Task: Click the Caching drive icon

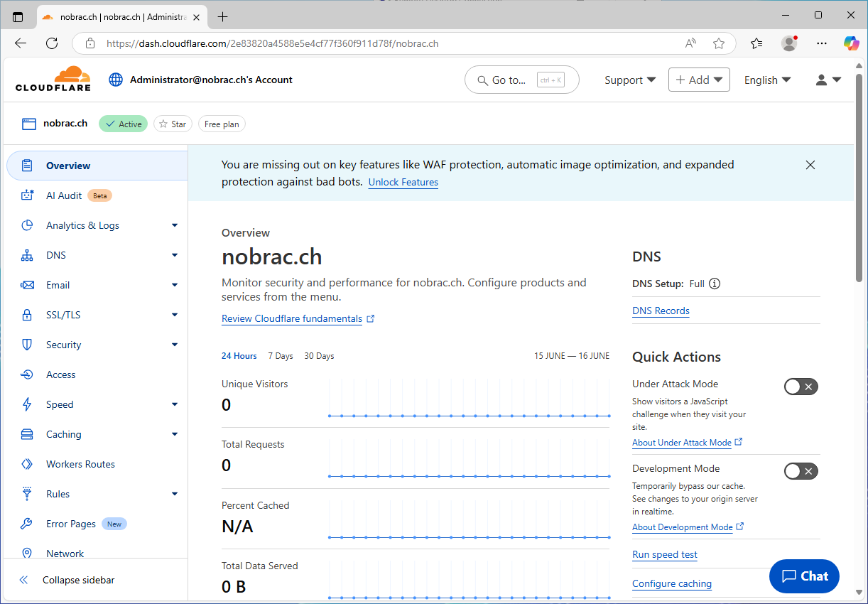Action: (27, 434)
